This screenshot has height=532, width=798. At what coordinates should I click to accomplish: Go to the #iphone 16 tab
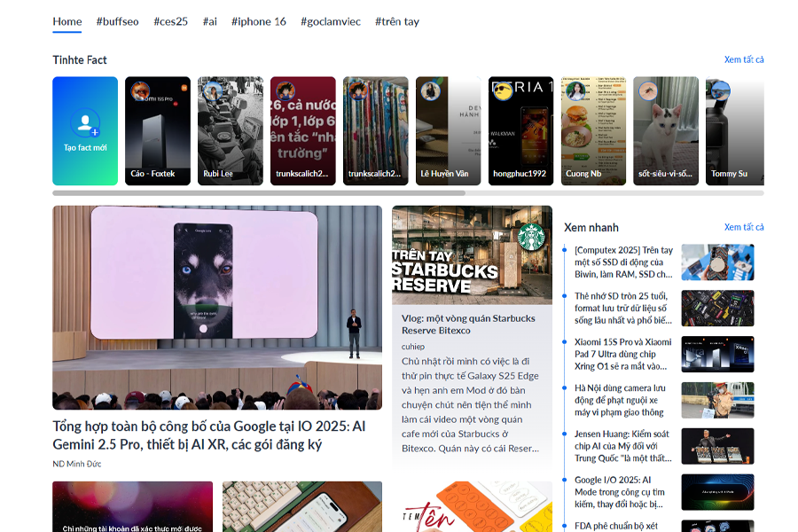(x=259, y=22)
